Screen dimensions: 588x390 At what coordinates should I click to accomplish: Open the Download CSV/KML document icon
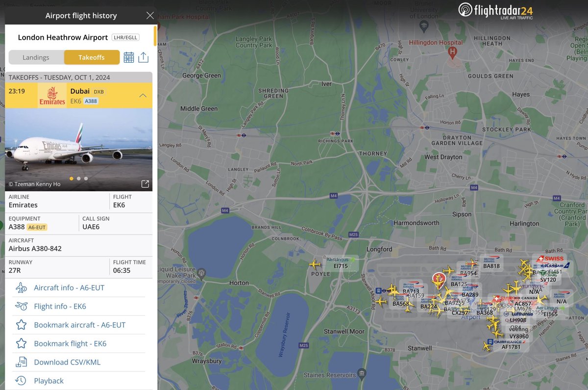click(x=21, y=362)
